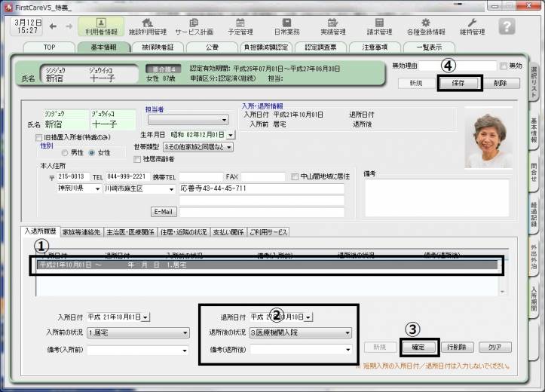Open 利用者情報 from the top toolbar
Screen dimensions: 545x392
coord(101,27)
